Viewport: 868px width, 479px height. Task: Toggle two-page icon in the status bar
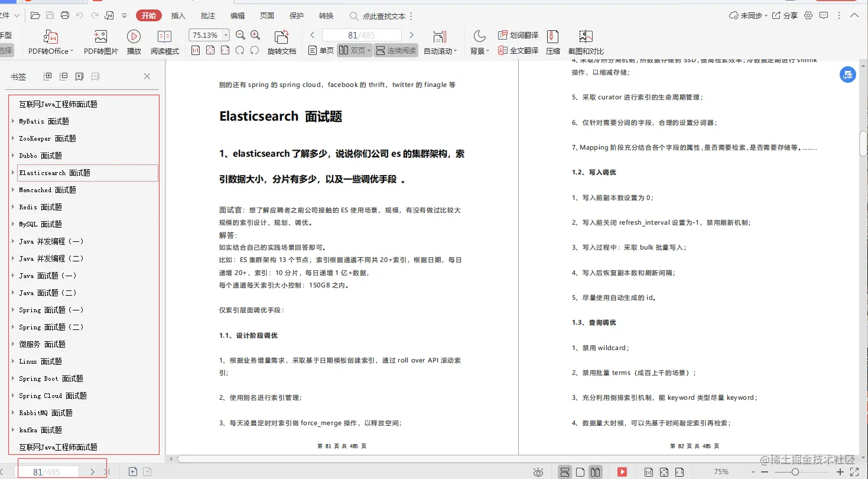tap(596, 472)
